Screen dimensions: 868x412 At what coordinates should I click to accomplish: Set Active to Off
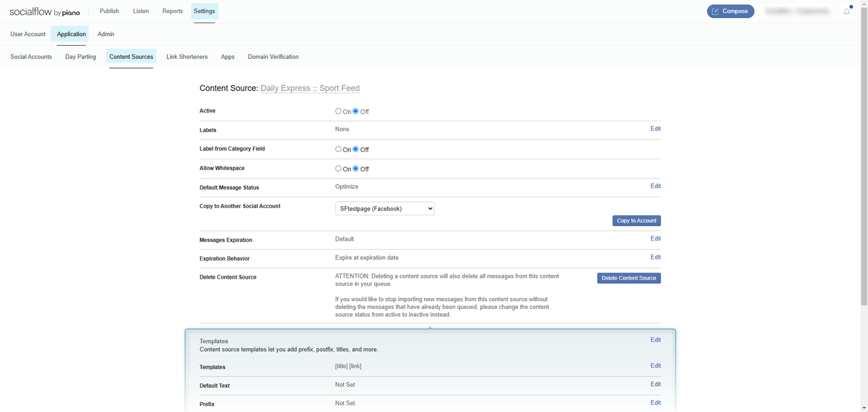(x=356, y=111)
